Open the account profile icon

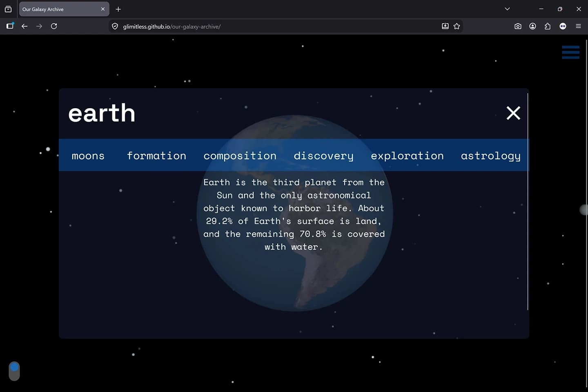coord(532,26)
